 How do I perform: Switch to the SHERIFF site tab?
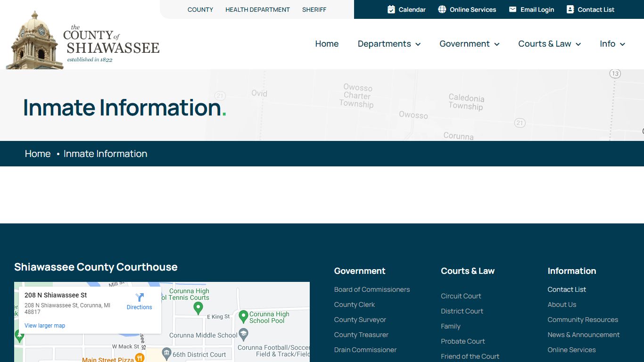pos(314,9)
